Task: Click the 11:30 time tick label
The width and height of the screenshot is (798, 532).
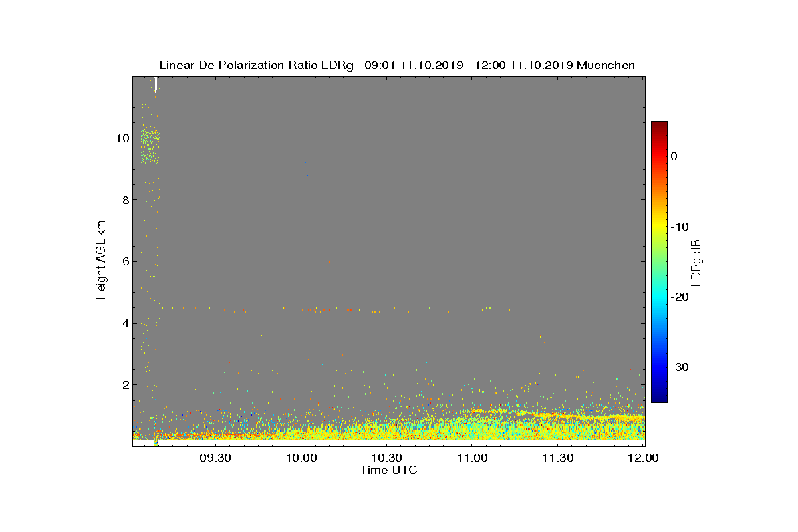Action: pyautogui.click(x=557, y=458)
